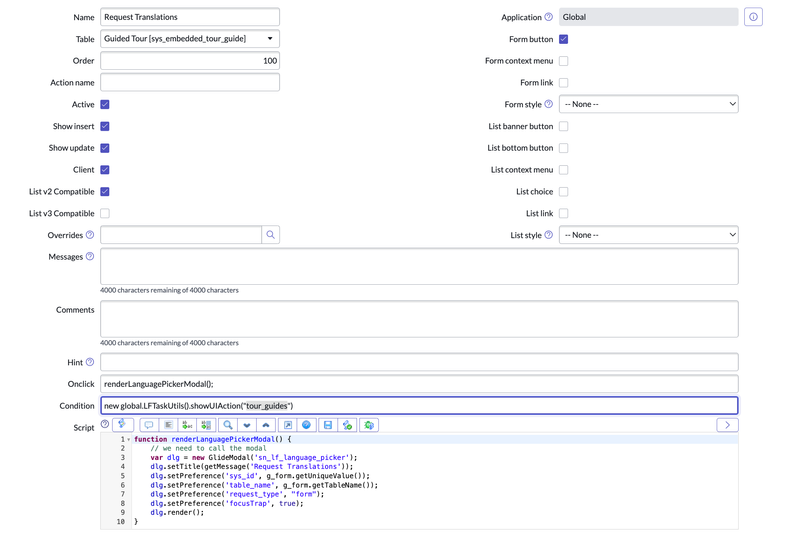Image resolution: width=792 pixels, height=540 pixels.
Task: Click the Onclick field with renderLanguagePickerModal
Action: 419,384
